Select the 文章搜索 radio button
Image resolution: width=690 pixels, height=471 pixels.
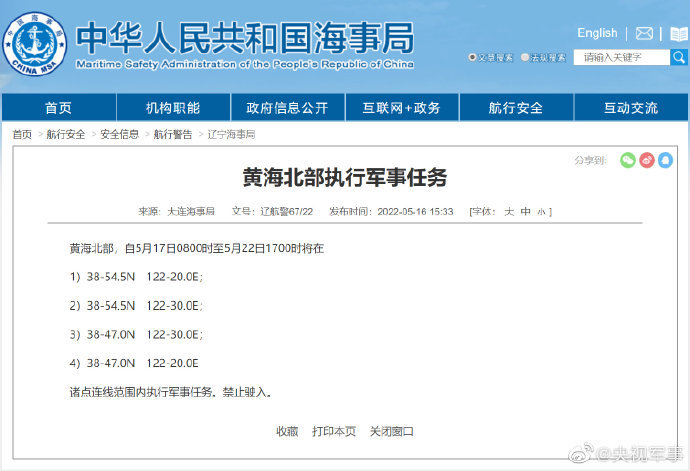click(x=473, y=58)
